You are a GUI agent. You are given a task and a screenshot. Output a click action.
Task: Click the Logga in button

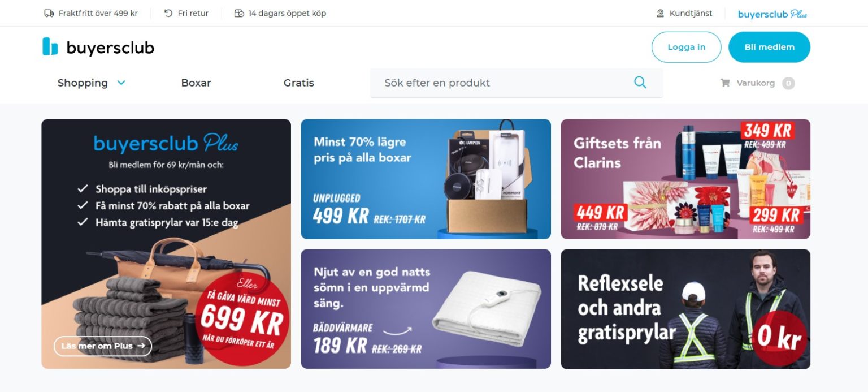click(687, 47)
